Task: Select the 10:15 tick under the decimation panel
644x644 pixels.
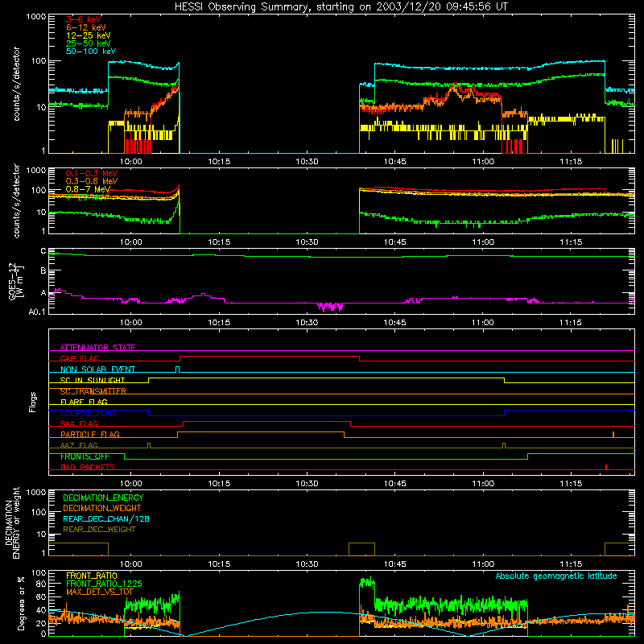Action: click(x=219, y=564)
